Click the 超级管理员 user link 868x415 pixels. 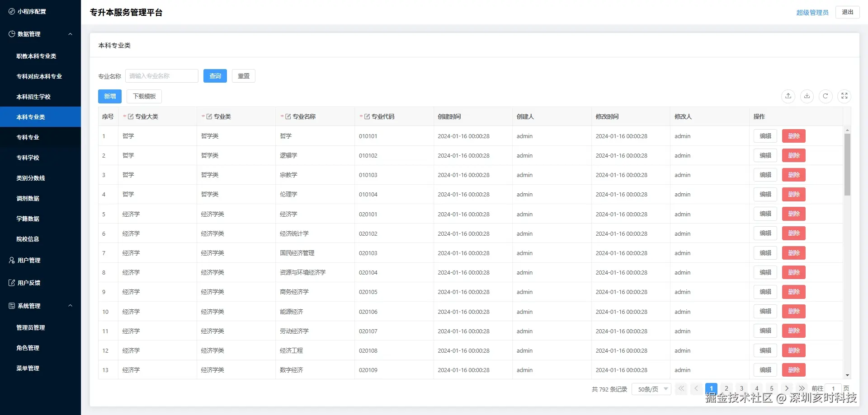812,13
